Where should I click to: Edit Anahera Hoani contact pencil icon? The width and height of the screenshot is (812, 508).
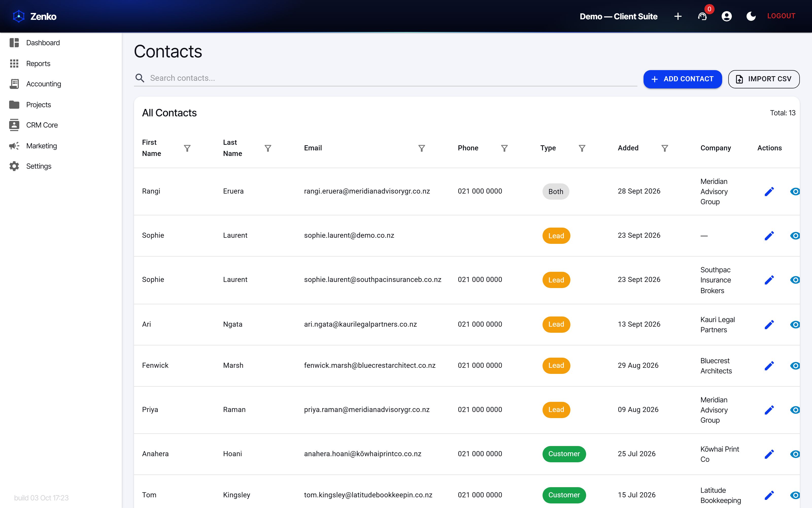click(769, 454)
